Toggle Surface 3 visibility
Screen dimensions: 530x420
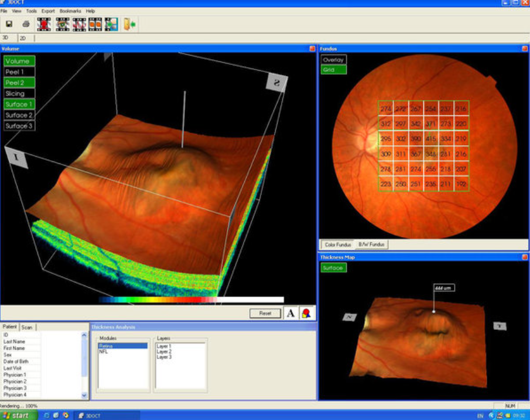pos(19,126)
